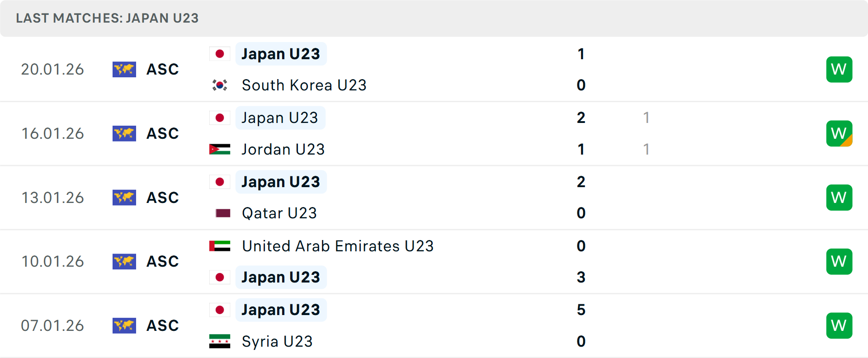This screenshot has height=358, width=868.
Task: Click Japan U23 in the Syria match
Action: point(281,310)
